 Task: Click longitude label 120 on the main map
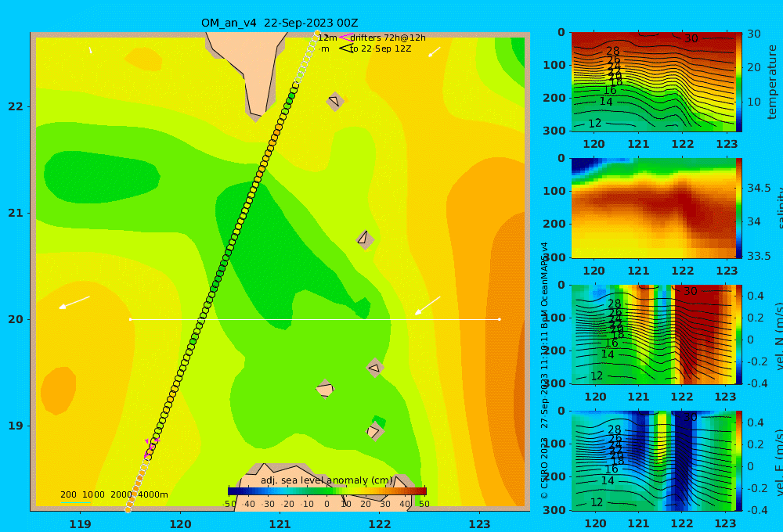[x=180, y=524]
